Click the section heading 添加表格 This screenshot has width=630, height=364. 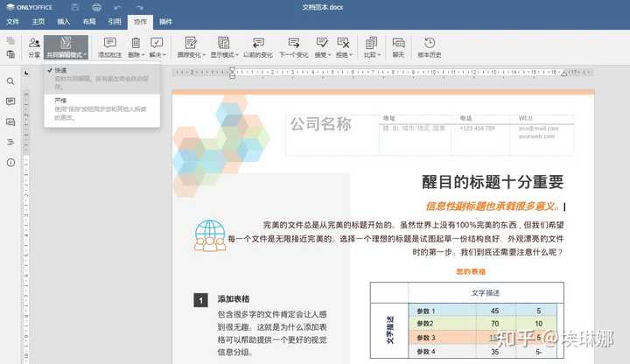pos(234,299)
